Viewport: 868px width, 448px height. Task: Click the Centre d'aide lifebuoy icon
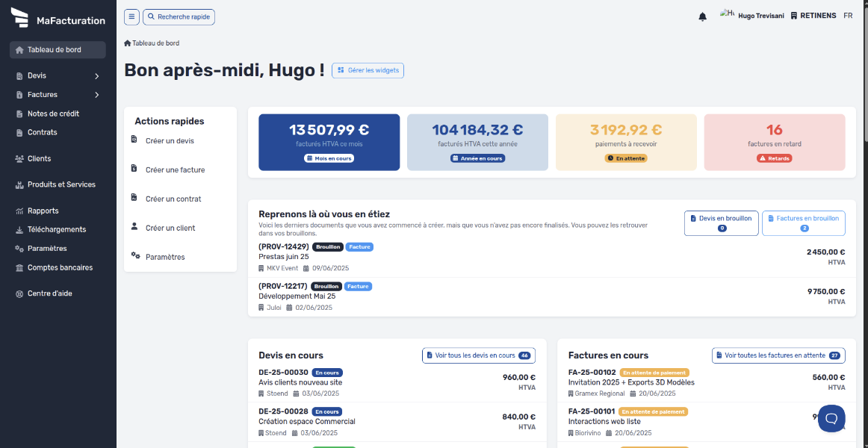coord(19,293)
